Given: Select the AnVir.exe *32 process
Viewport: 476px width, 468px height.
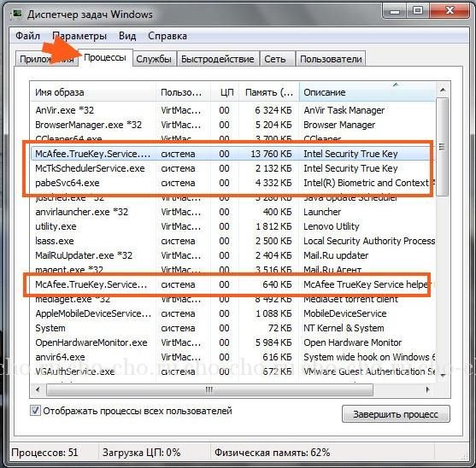Looking at the screenshot, I should [232, 110].
